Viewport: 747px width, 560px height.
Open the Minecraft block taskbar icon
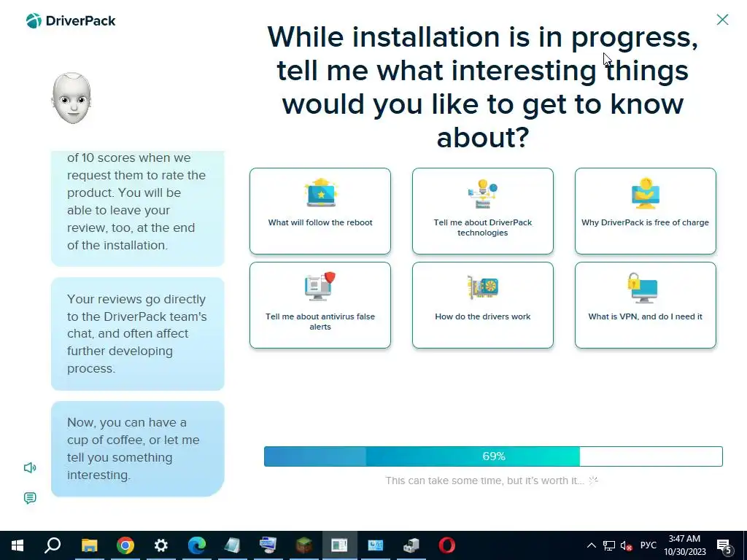click(304, 545)
